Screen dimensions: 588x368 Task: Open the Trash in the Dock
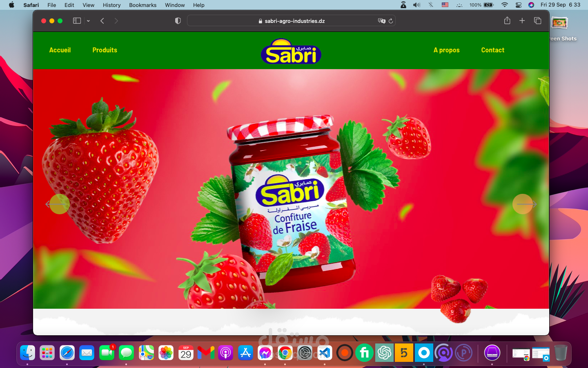561,353
